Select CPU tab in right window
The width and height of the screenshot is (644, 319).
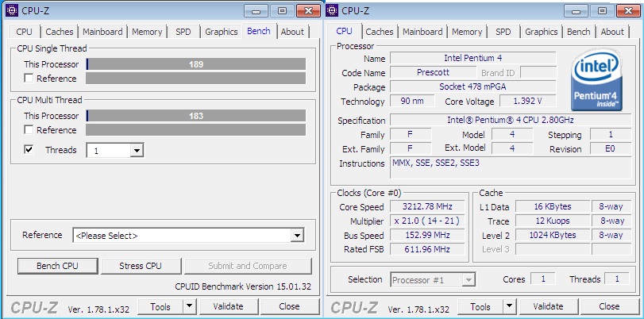[344, 31]
